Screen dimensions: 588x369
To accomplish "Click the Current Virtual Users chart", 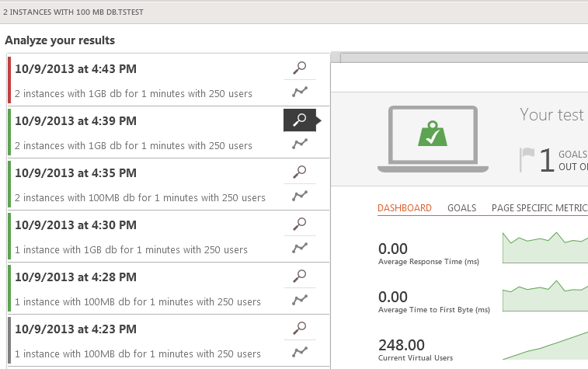I will point(545,346).
